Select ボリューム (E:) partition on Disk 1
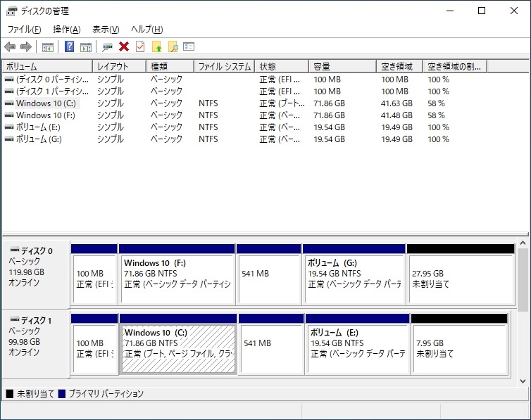This screenshot has width=531, height=420. tap(357, 344)
